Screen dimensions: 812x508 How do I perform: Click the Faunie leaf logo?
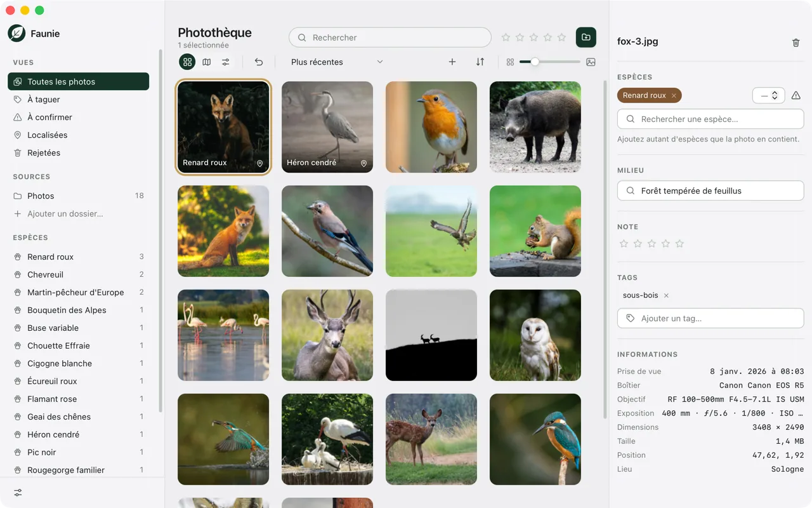coord(16,33)
